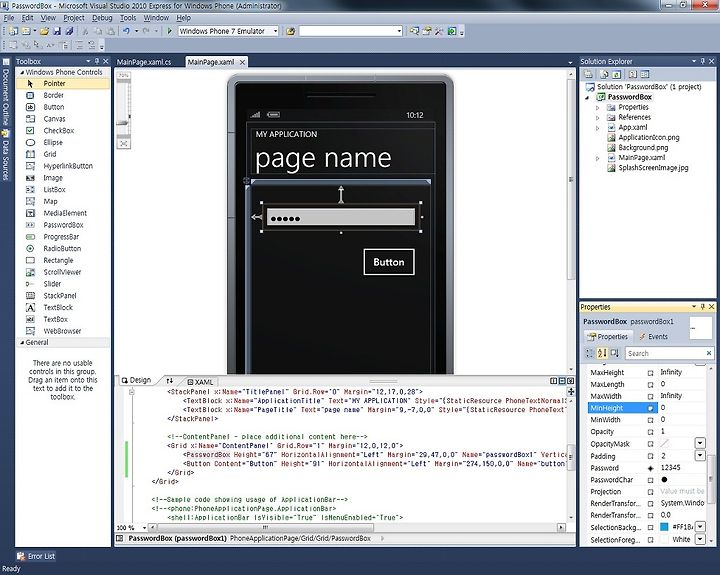The image size is (720, 575).
Task: Select the Pointer tool in Toolbox
Action: pyautogui.click(x=63, y=83)
